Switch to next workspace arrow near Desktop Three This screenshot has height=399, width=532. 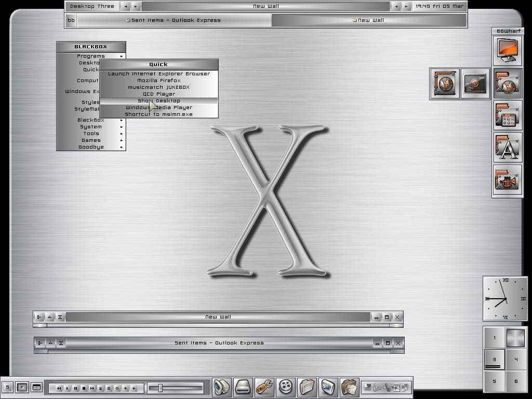[136, 6]
